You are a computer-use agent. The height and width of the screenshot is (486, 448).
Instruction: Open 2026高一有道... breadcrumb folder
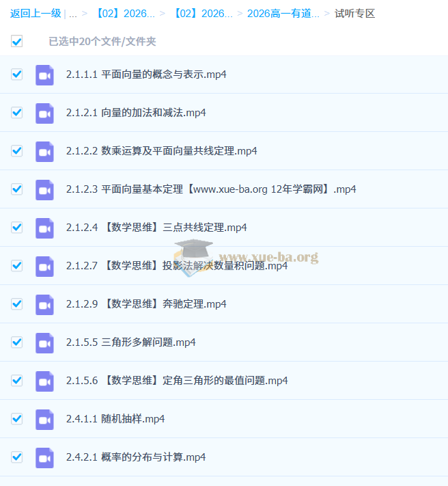point(283,14)
